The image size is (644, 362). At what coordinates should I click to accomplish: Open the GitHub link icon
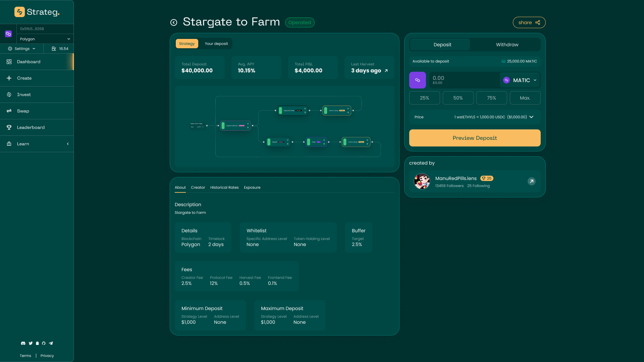[x=44, y=343]
